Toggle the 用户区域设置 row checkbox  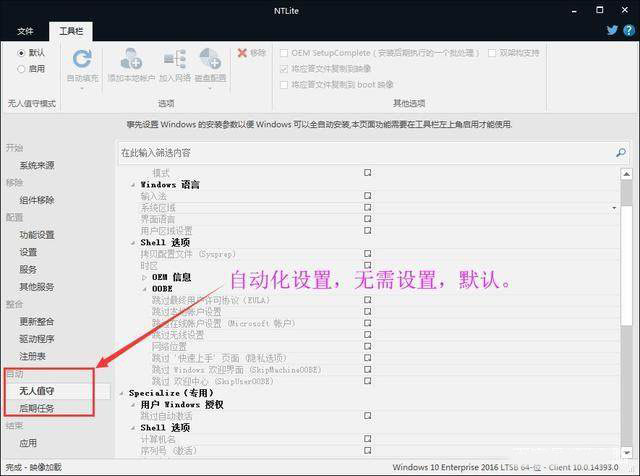[368, 230]
